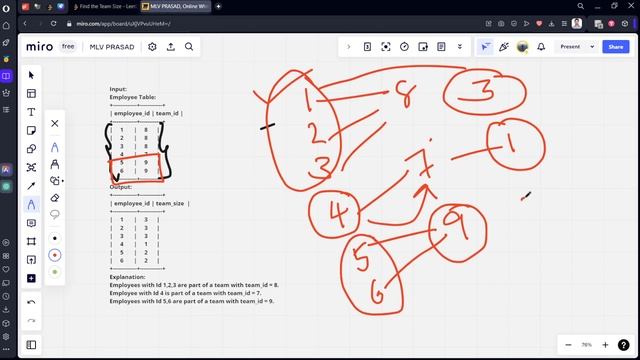Click the heart icon in address bar

539,24
